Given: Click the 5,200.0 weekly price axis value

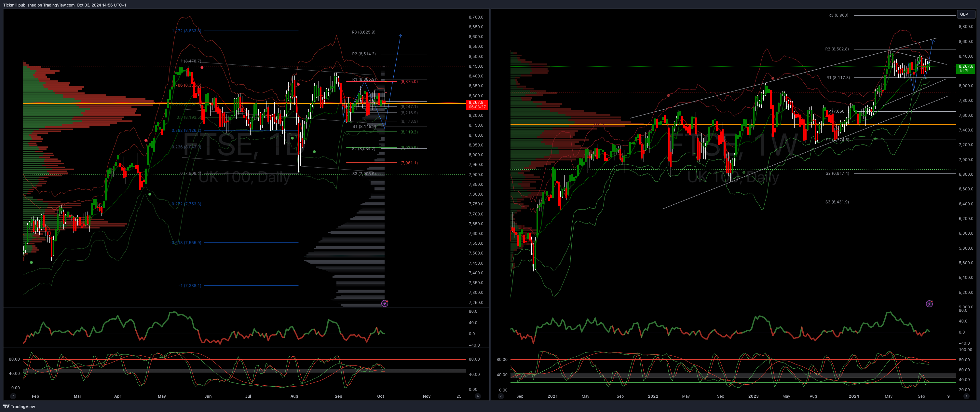Looking at the screenshot, I should coord(966,293).
